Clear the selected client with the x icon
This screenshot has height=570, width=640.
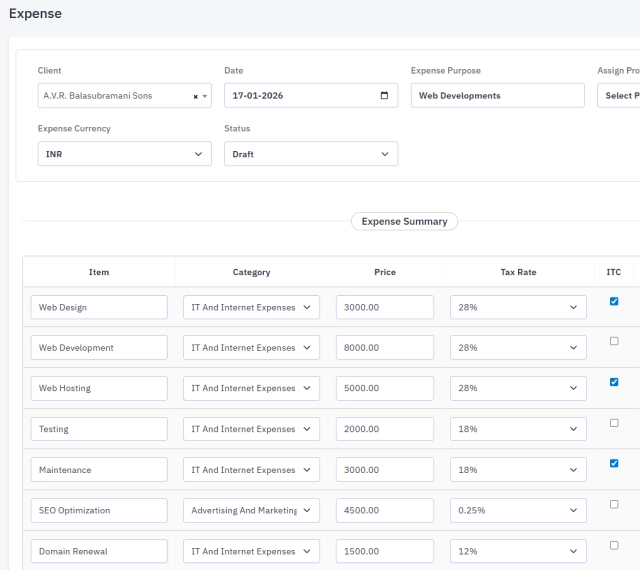196,96
